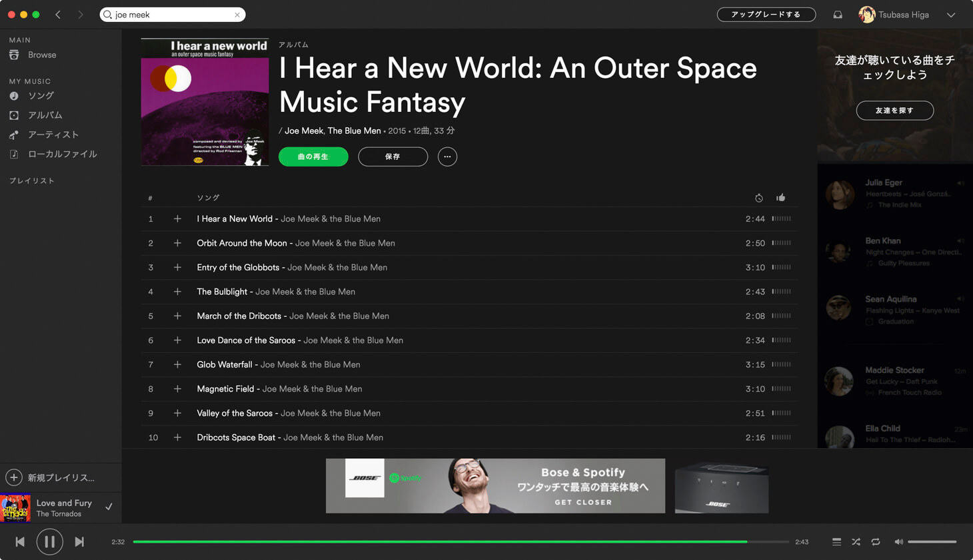Sort tracks by the duration clock icon

[x=758, y=198]
